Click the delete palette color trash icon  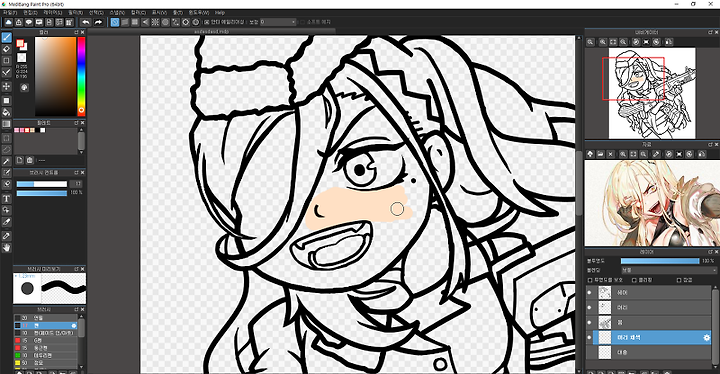point(30,160)
